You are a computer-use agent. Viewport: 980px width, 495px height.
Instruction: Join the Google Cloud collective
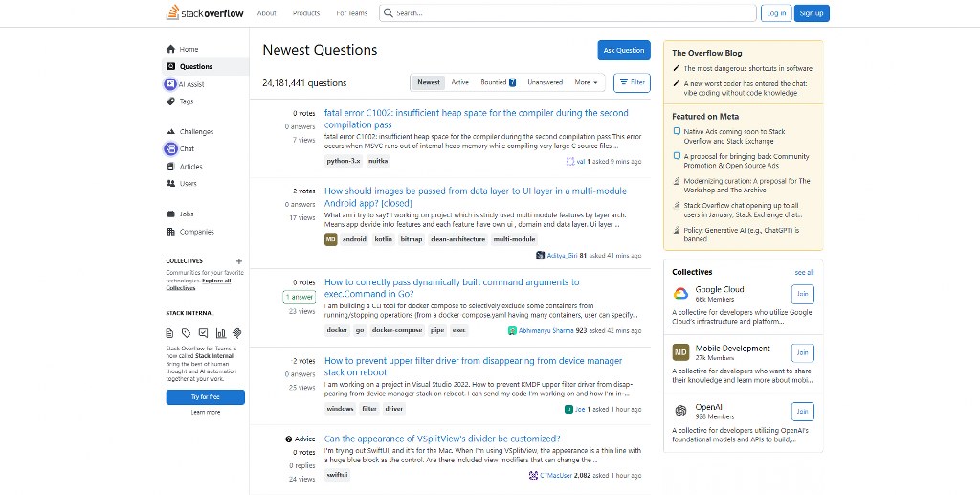pyautogui.click(x=803, y=294)
